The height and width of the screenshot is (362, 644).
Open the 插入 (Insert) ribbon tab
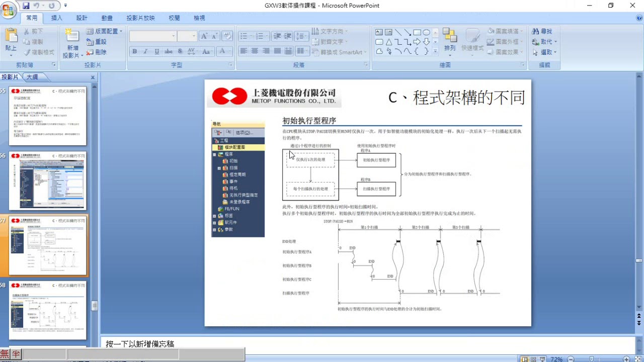57,18
